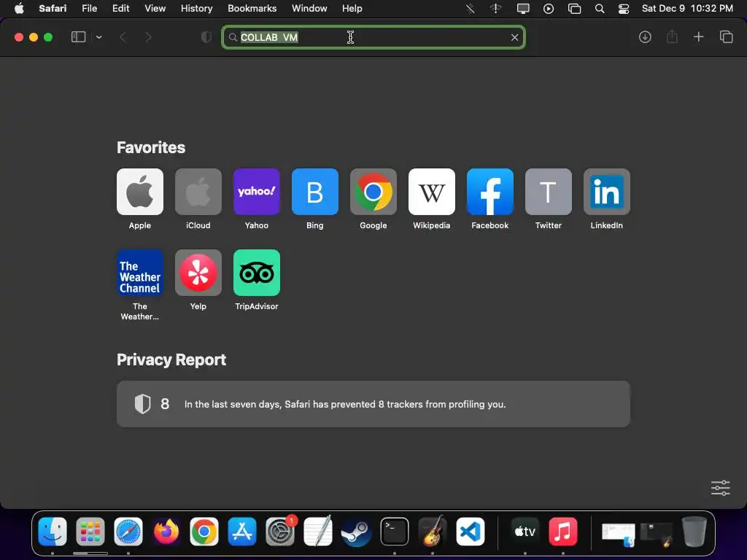Open TextEdit from the Dock
747x560 pixels.
point(318,531)
